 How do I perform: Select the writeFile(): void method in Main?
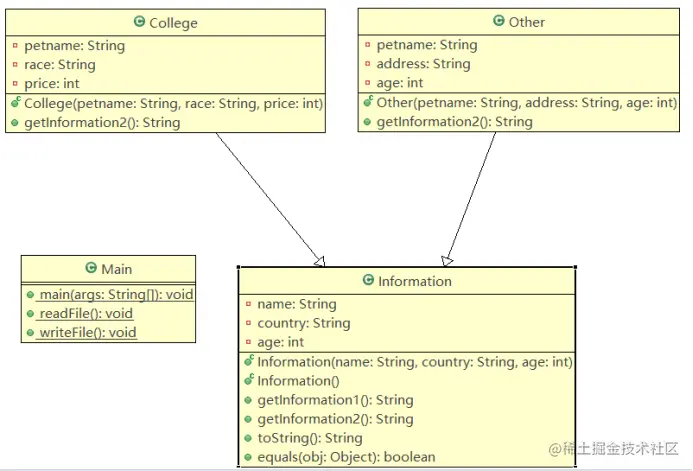[x=87, y=333]
